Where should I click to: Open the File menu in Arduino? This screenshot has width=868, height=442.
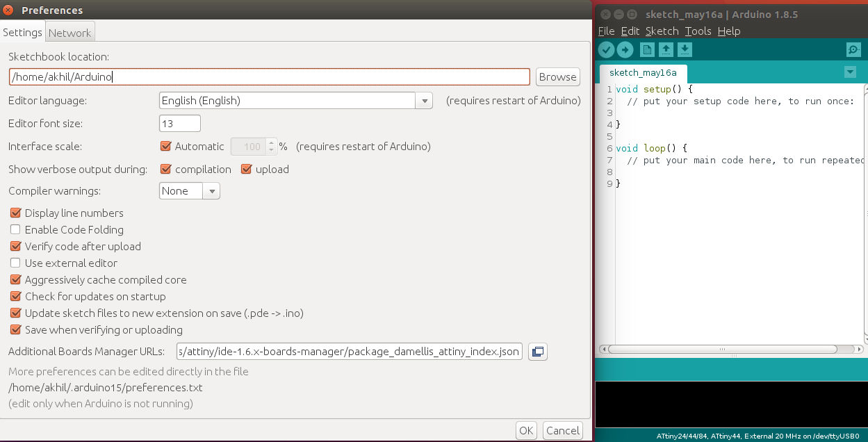606,31
